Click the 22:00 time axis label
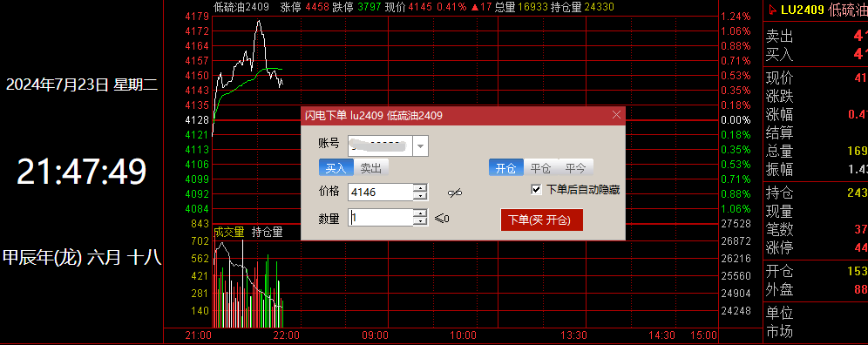Screen dimensions: 868x345 click(287, 335)
